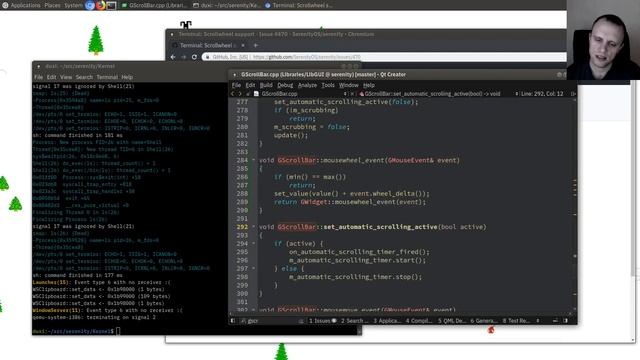Collapse the else block at line 297

[253, 268]
